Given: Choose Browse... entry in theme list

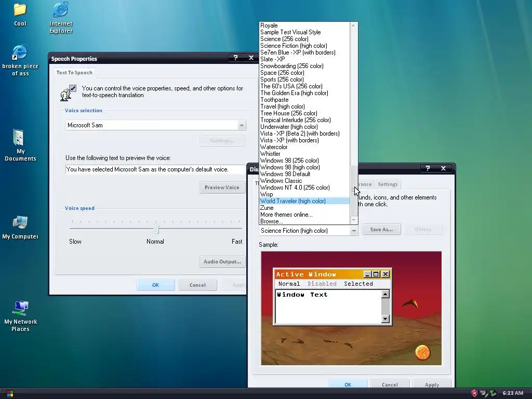Looking at the screenshot, I should click(304, 221).
